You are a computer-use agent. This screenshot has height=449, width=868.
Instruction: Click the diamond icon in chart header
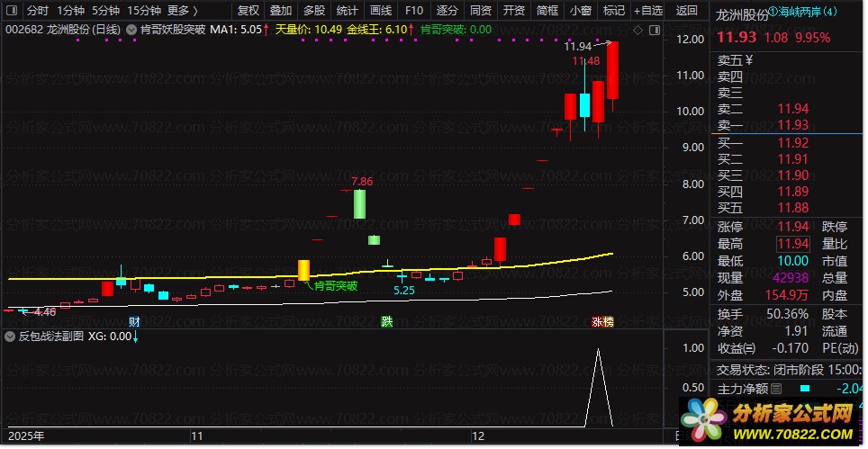pyautogui.click(x=637, y=31)
